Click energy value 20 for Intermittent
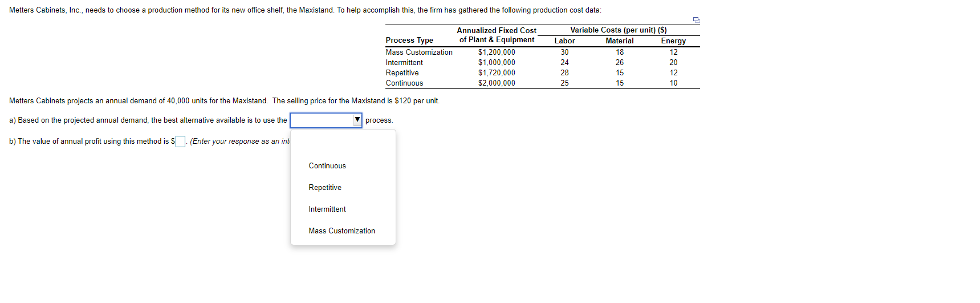This screenshot has height=303, width=980. (673, 62)
